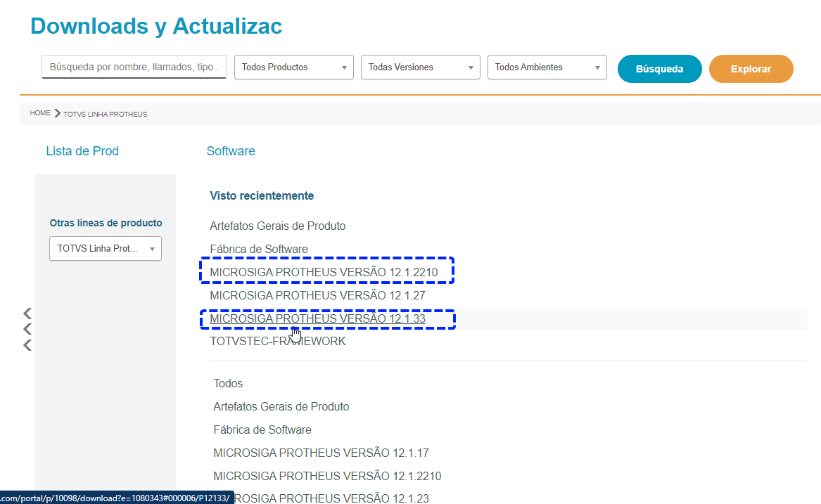Click the orange Explorar button

click(751, 68)
